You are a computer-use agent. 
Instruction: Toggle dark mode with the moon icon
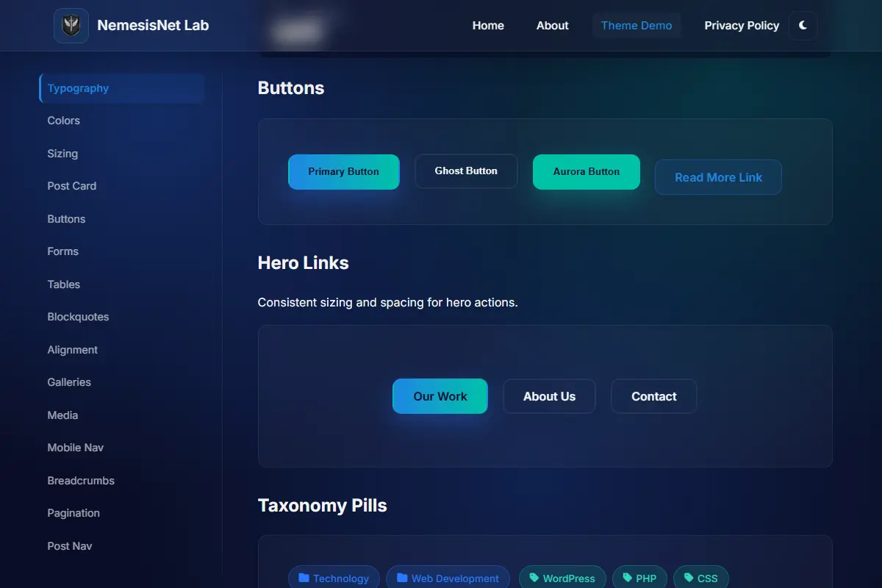tap(803, 26)
